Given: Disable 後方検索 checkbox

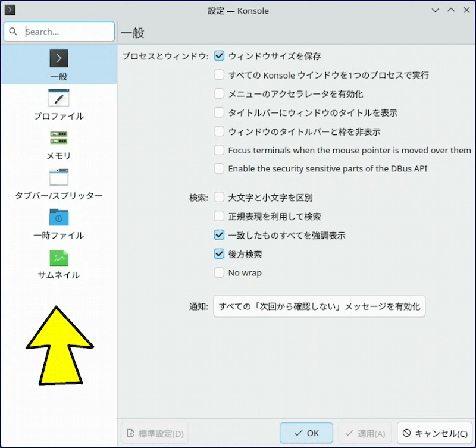Looking at the screenshot, I should [x=219, y=254].
